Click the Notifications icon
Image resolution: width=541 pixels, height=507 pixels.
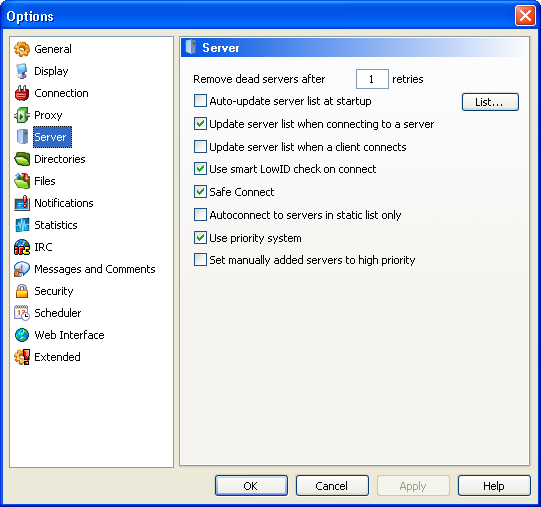coord(22,203)
